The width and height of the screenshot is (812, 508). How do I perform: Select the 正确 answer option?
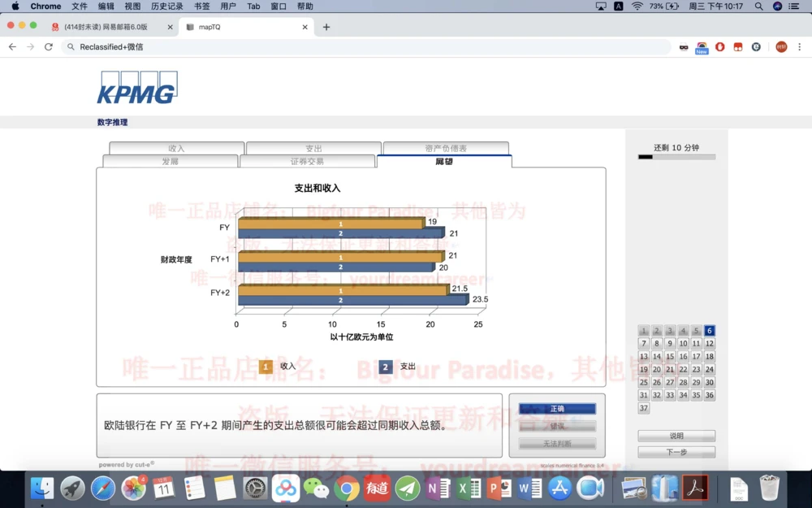point(557,409)
